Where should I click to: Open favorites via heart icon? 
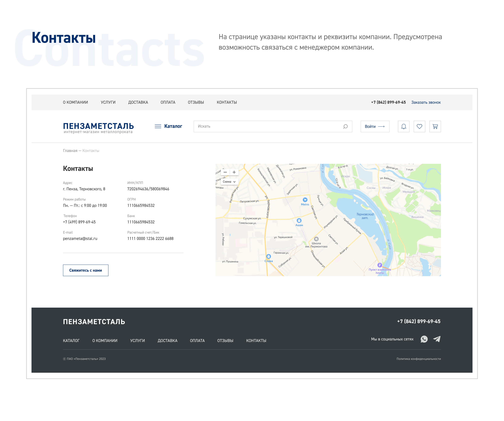click(419, 126)
